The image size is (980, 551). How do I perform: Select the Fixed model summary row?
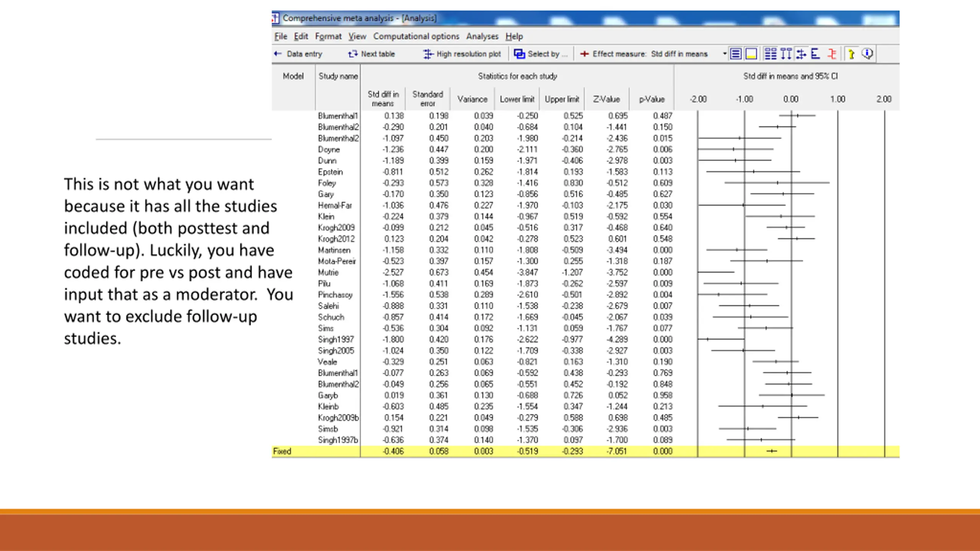click(x=585, y=451)
